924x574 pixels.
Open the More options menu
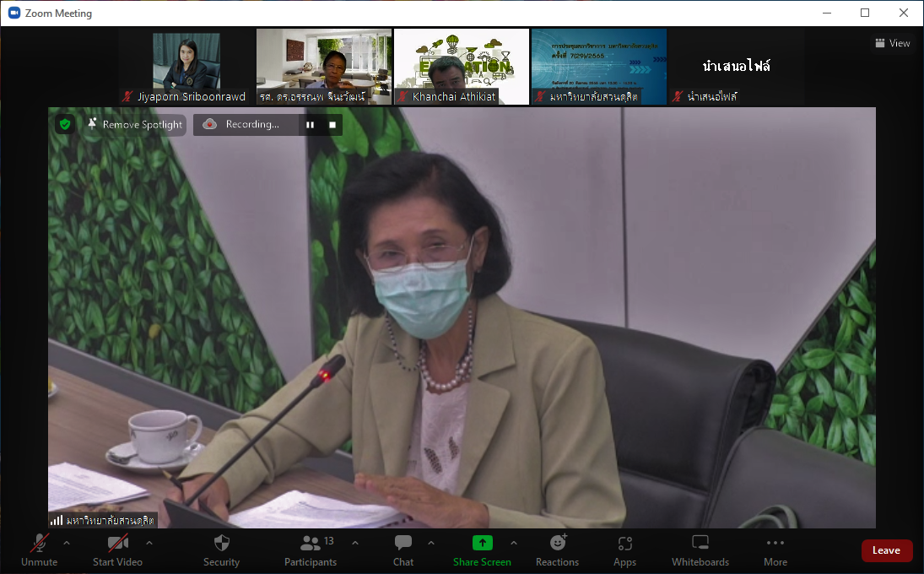(x=775, y=544)
